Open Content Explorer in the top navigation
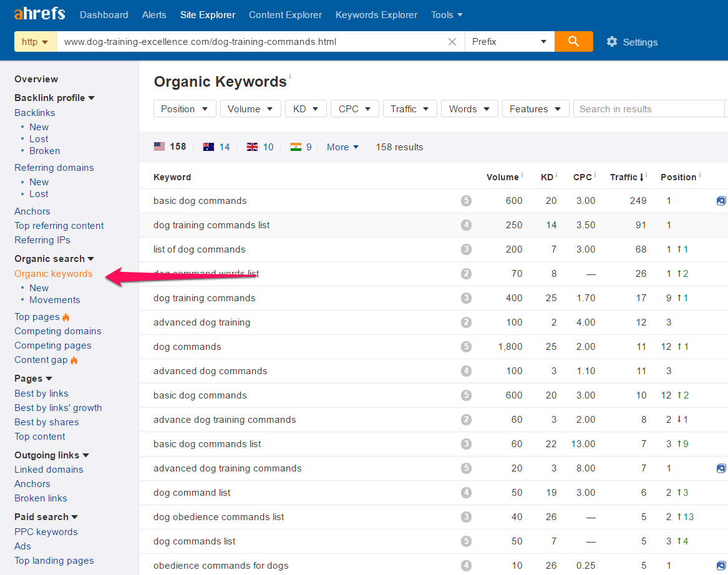The height and width of the screenshot is (575, 728). pyautogui.click(x=285, y=15)
